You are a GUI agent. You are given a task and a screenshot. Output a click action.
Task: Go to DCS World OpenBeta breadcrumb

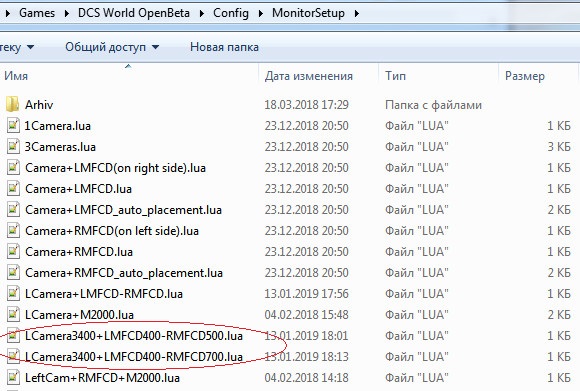pos(134,13)
